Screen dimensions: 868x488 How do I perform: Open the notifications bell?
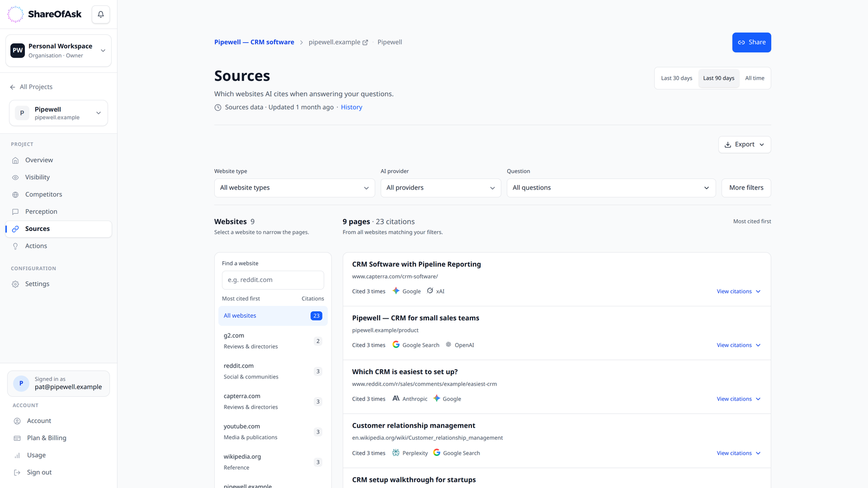(101, 15)
